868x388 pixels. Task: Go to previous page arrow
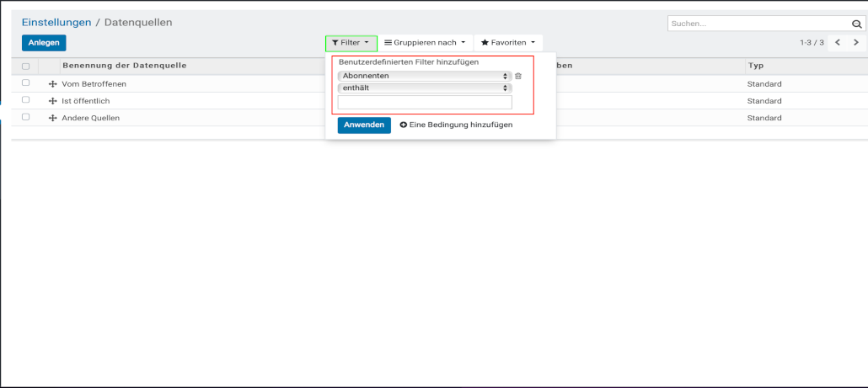point(838,42)
